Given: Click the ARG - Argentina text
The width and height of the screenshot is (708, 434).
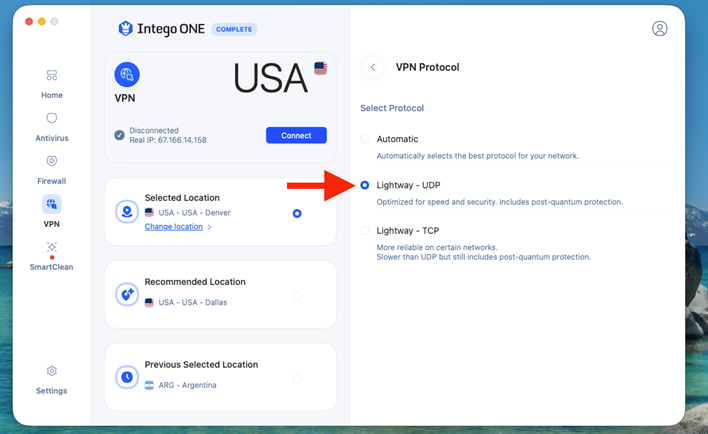Looking at the screenshot, I should [x=187, y=385].
